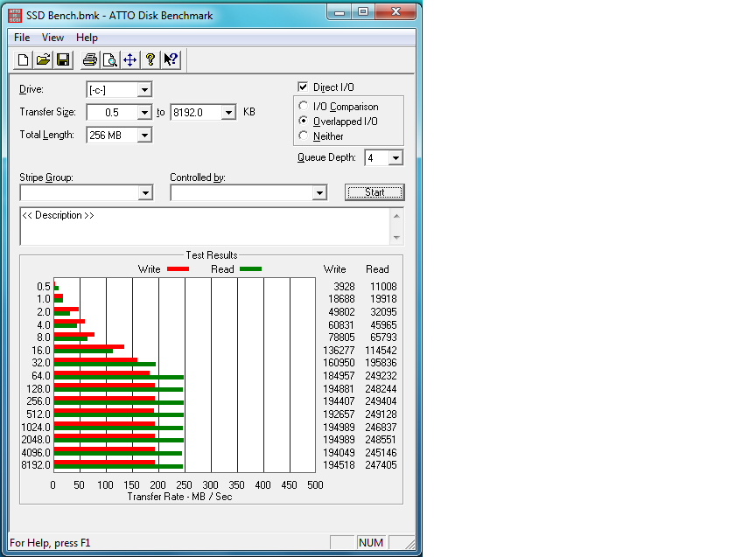The image size is (756, 557).
Task: Close the ATTO Disk Benchmark window
Action: [395, 12]
